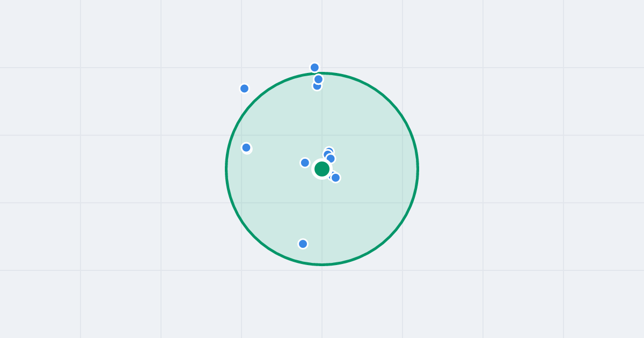Select the blue dot just below-right of the center marker

click(x=335, y=178)
